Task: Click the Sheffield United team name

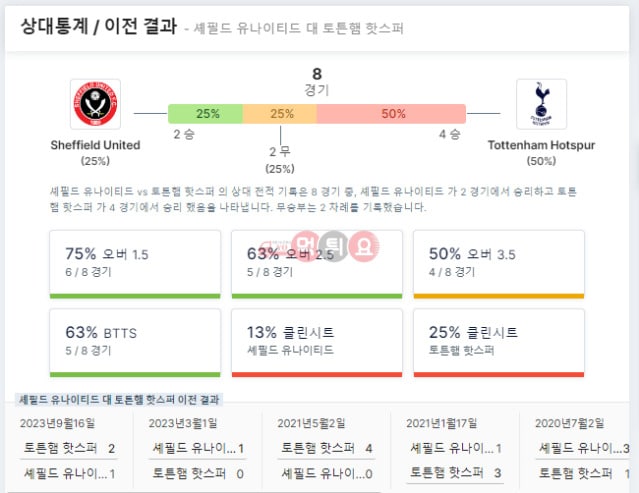Action: [x=95, y=145]
